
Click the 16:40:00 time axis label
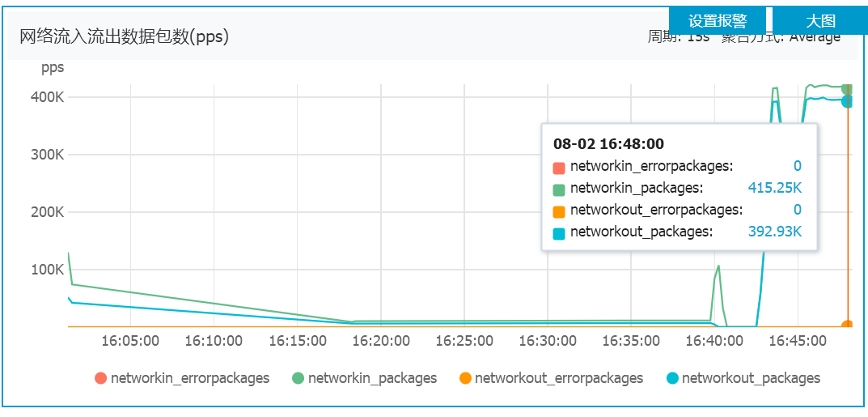[714, 340]
